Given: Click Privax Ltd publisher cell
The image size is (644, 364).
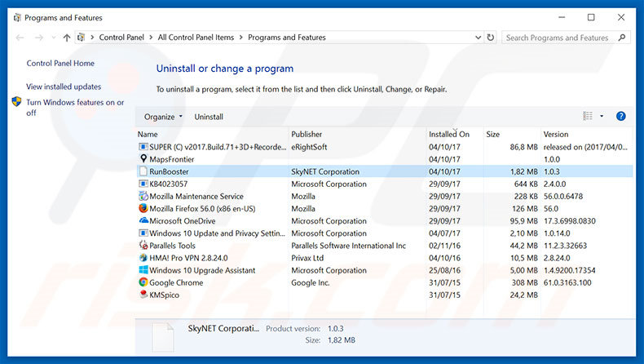Looking at the screenshot, I should (x=307, y=258).
